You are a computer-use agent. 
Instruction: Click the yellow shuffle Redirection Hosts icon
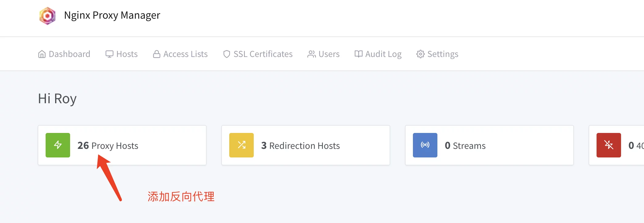[x=241, y=145]
